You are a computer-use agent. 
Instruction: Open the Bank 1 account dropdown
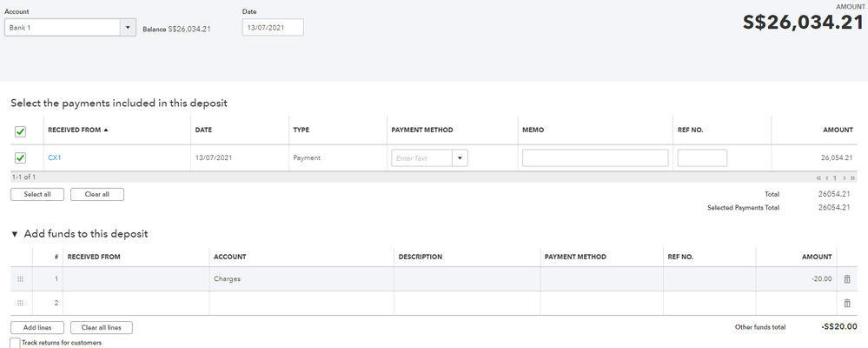click(129, 28)
